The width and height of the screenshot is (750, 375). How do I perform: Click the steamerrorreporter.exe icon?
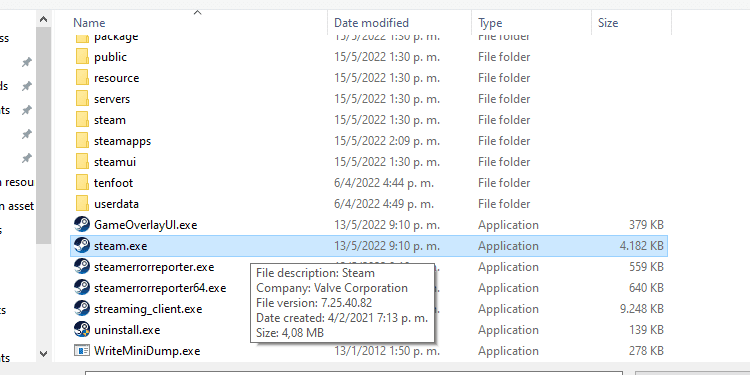(x=82, y=267)
